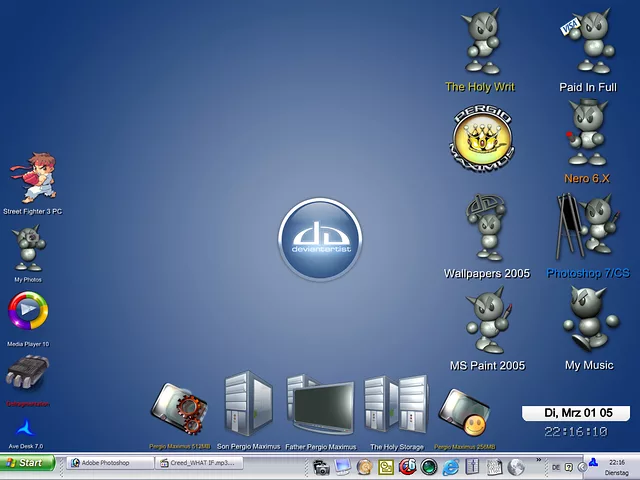The image size is (640, 480).
Task: Switch to Creed_WHAT IF.mp3 taskbar button
Action: pos(199,463)
